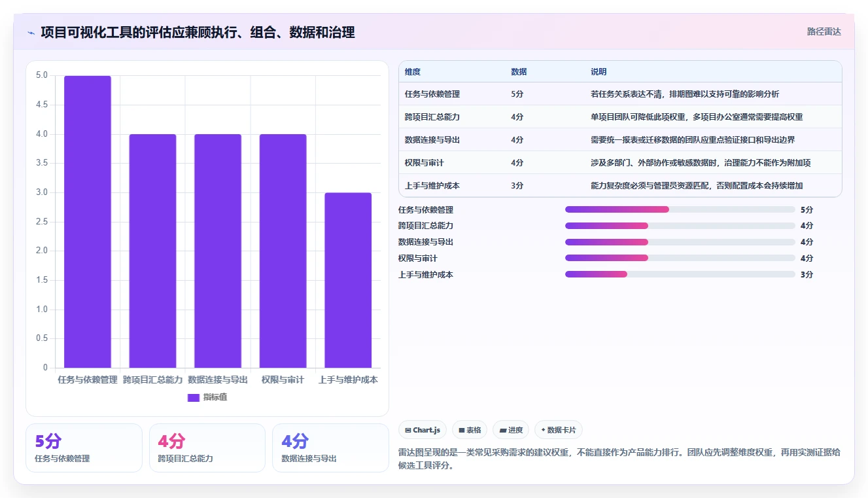
Task: Click the 数据连接与导出 bar in the chart
Action: (x=218, y=251)
